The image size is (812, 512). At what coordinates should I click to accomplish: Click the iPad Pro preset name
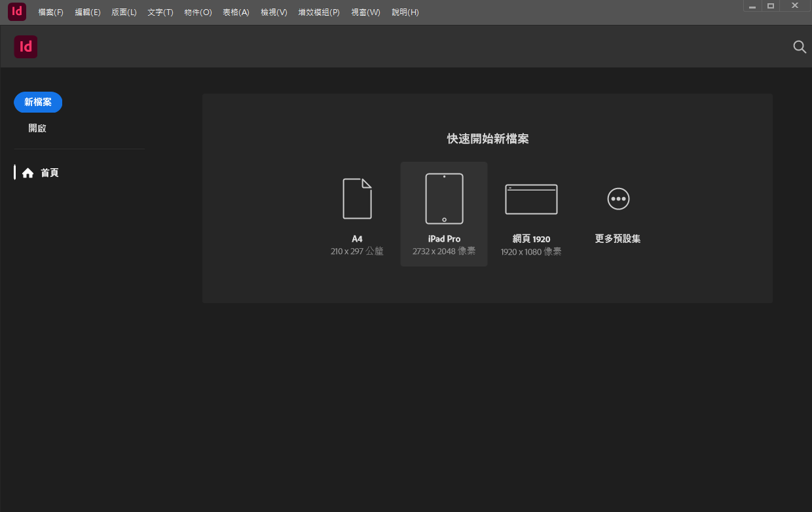(444, 239)
